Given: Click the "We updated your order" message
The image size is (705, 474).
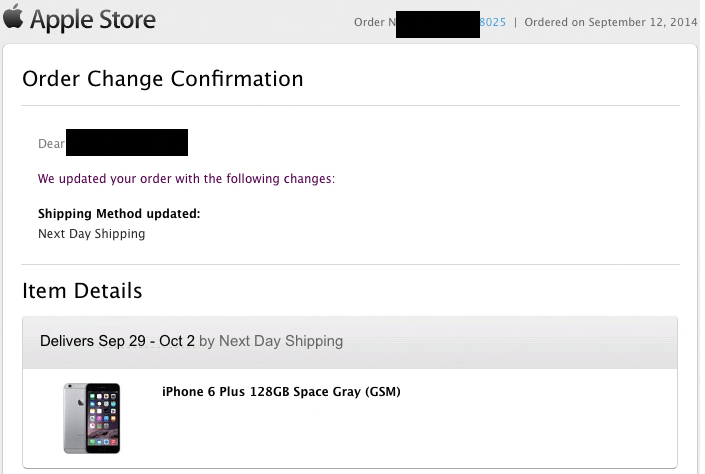Looking at the screenshot, I should click(x=186, y=179).
